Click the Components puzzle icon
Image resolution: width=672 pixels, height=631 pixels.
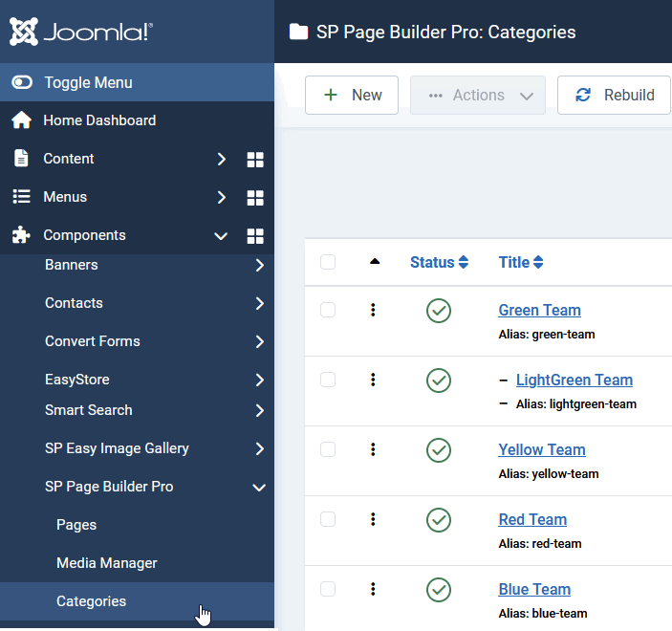pos(21,235)
